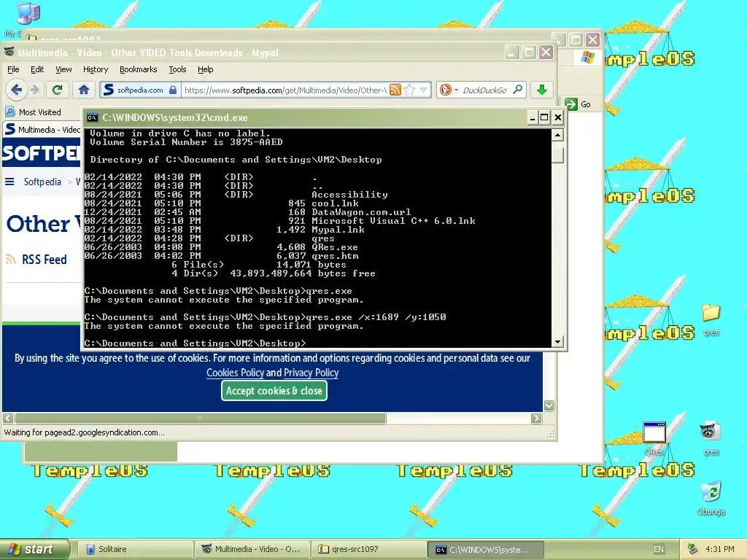Click the 'qres.exe /x:1689 /y:1050' command line
Viewport: 747px width, 560px height.
tap(376, 317)
